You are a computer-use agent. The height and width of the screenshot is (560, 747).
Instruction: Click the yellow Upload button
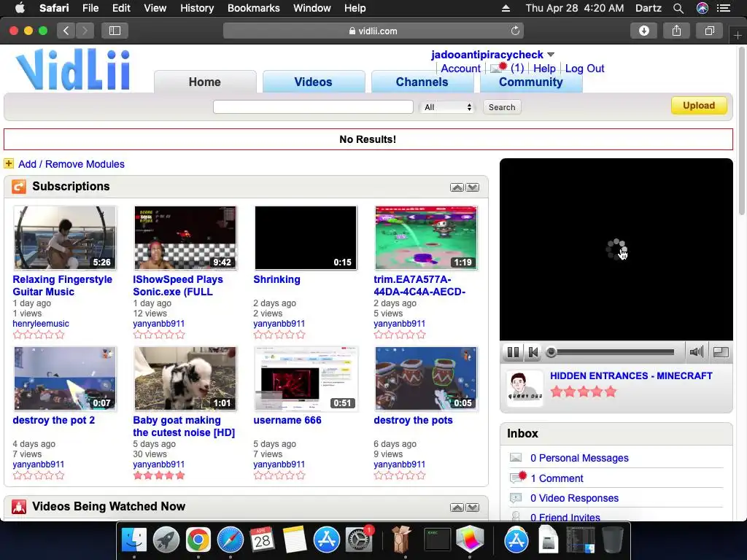[699, 106]
